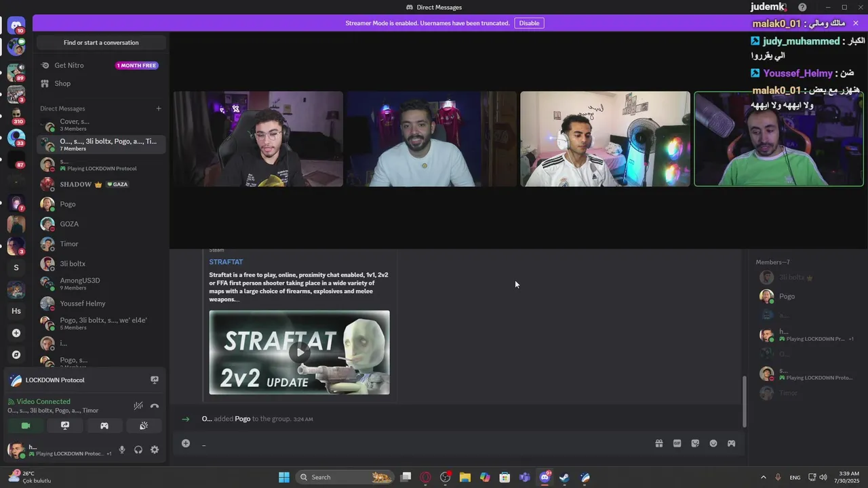
Task: Open the STRAFTAT Steam link
Action: click(226, 262)
